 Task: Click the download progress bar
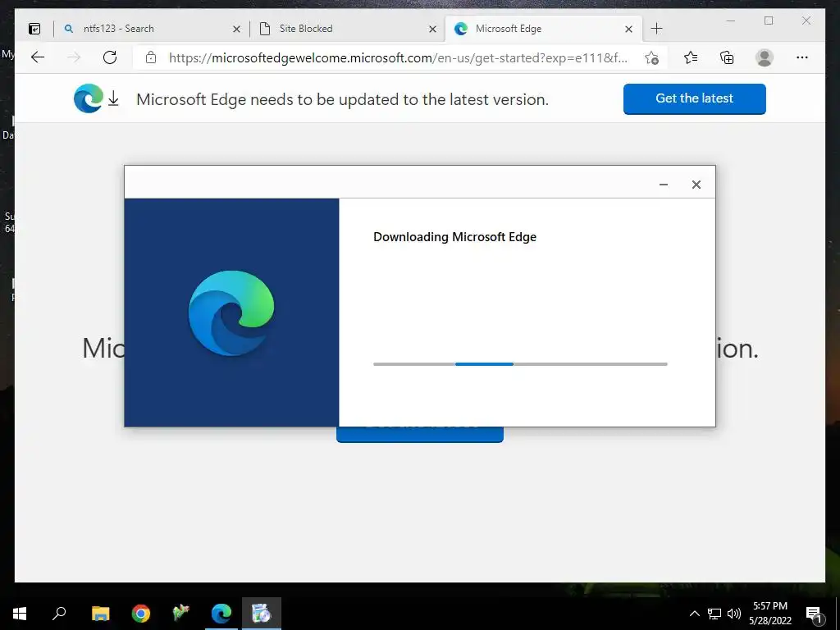click(x=520, y=364)
